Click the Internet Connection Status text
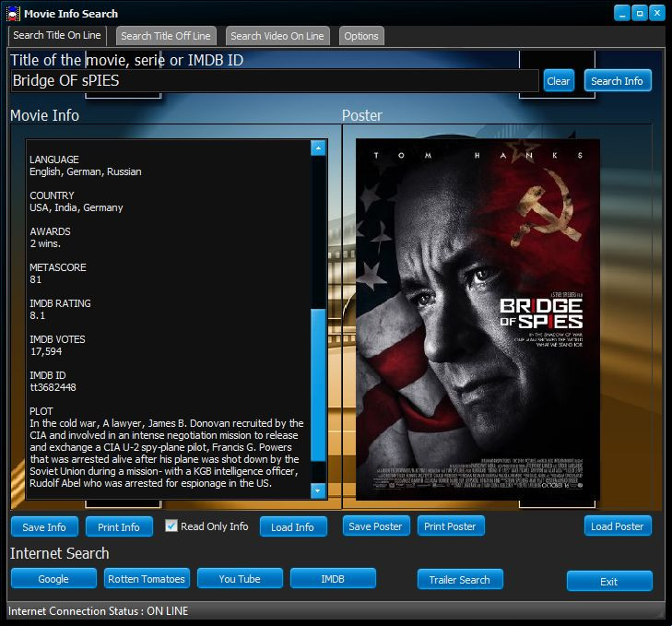672x626 pixels. pos(98,611)
